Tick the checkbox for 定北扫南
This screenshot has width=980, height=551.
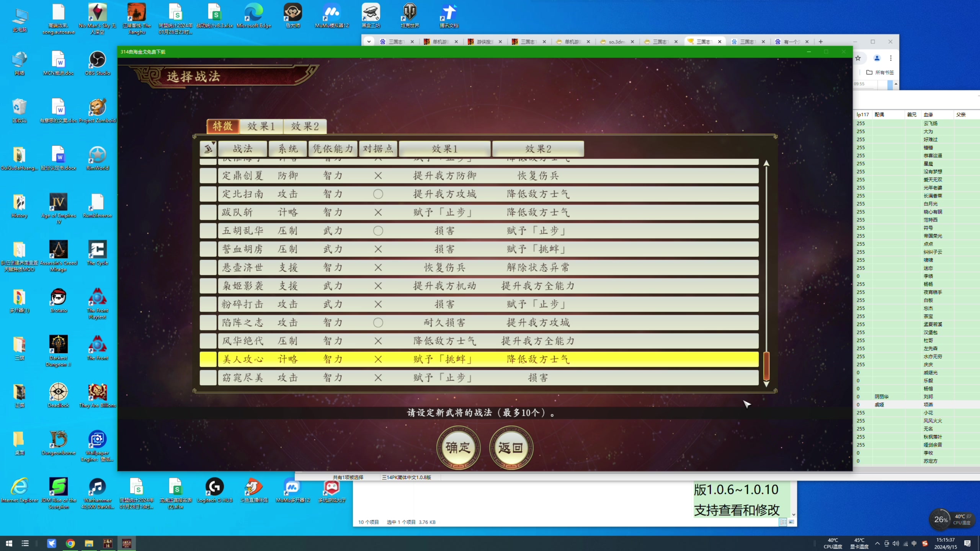(x=208, y=194)
